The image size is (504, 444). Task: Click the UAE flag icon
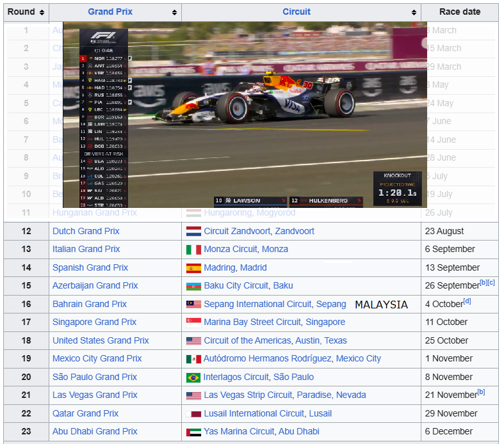click(x=193, y=432)
